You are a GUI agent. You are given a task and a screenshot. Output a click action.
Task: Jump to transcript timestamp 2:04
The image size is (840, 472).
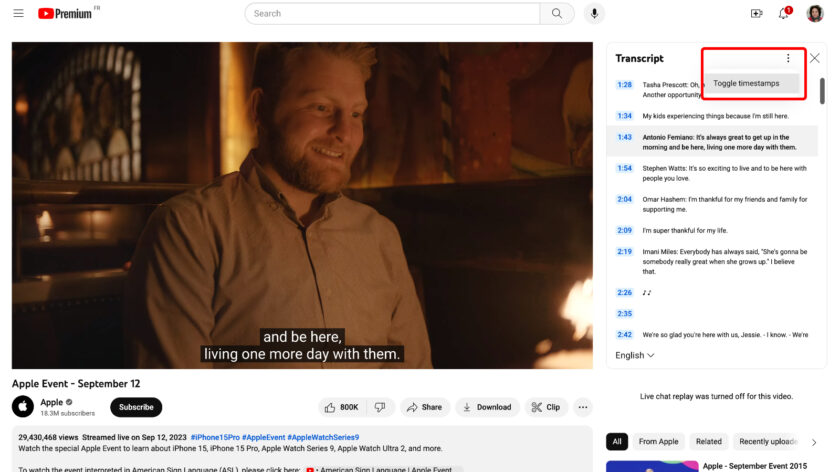coord(624,199)
